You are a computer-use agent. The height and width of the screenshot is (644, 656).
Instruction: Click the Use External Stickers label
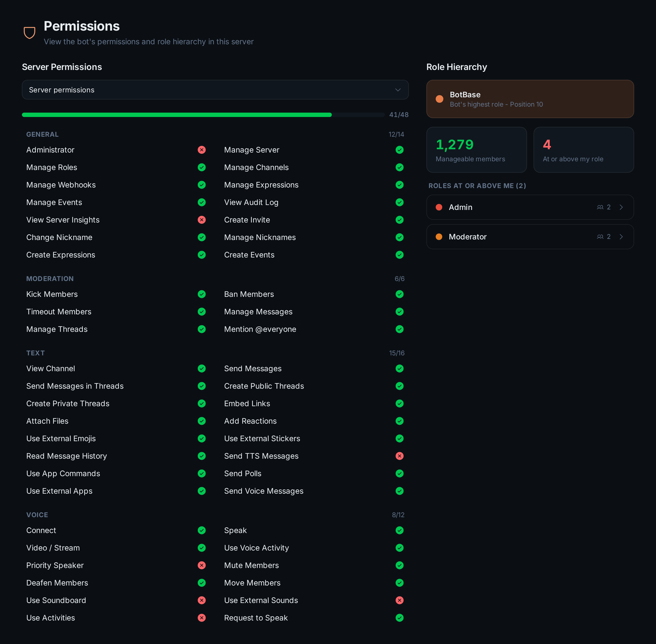click(x=262, y=439)
